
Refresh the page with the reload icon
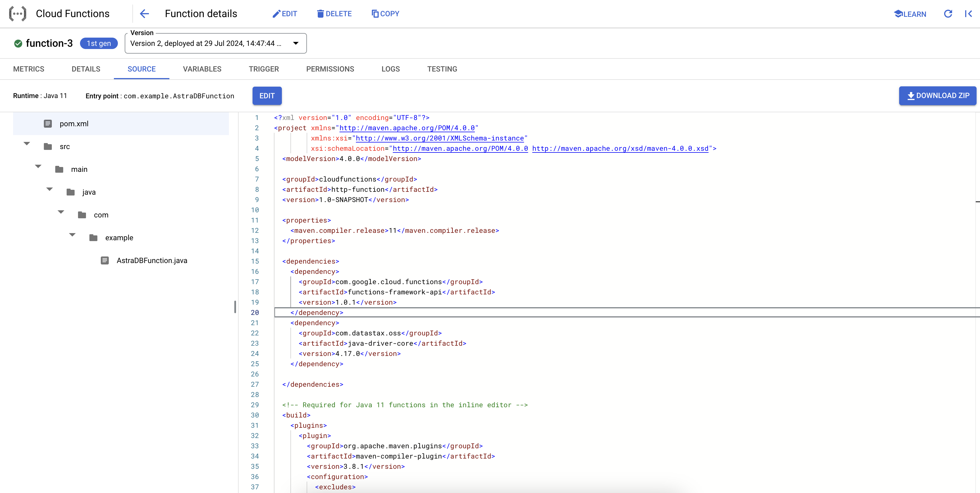[x=948, y=14]
